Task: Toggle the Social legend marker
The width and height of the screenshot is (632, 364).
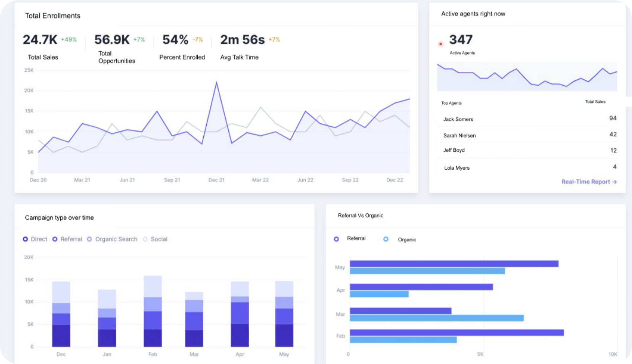Action: tap(145, 239)
